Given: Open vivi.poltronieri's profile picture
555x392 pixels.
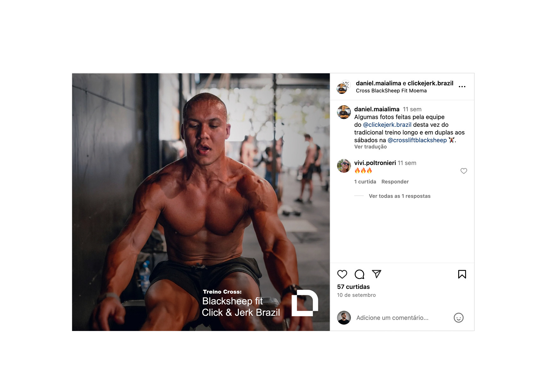Looking at the screenshot, I should (344, 166).
